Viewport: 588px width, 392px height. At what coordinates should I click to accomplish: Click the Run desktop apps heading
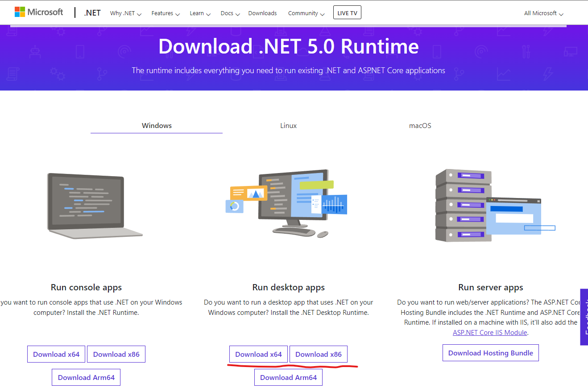coord(289,288)
